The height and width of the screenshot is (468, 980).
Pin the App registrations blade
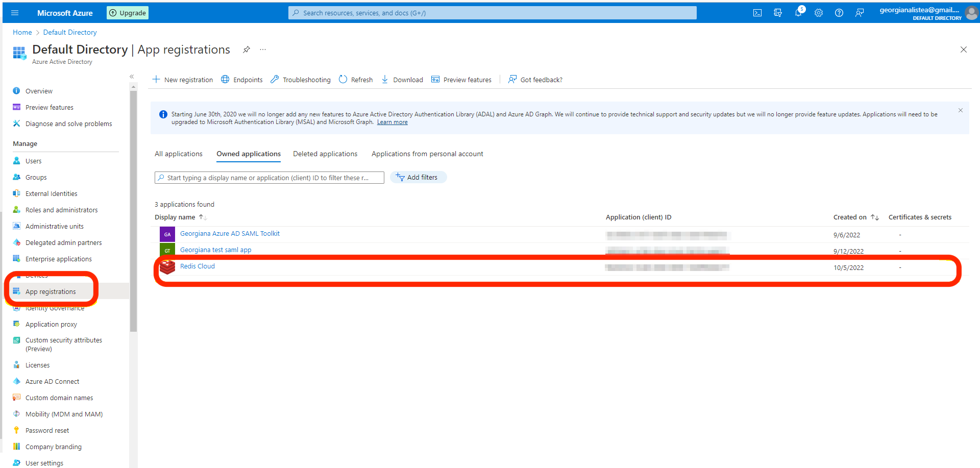[247, 50]
